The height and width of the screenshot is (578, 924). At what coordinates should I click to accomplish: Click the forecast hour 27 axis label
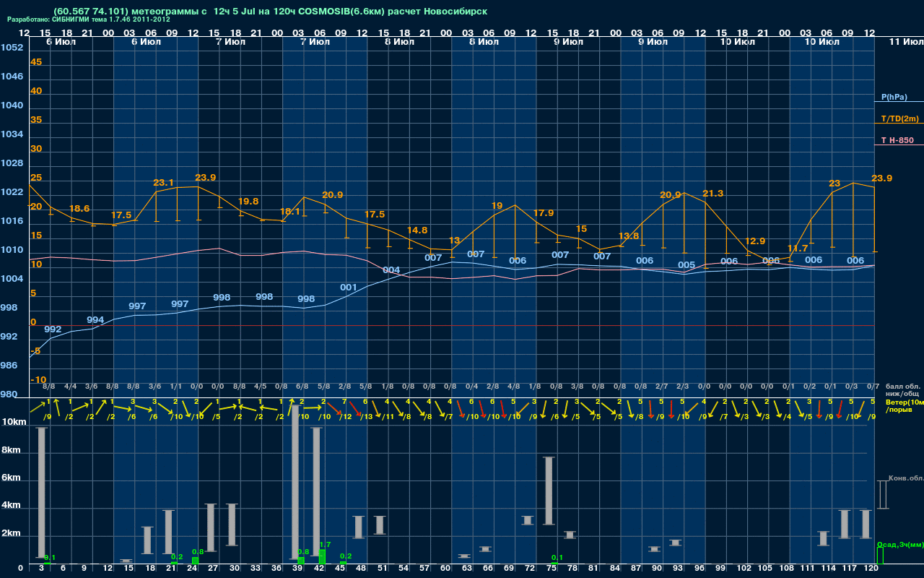[213, 569]
